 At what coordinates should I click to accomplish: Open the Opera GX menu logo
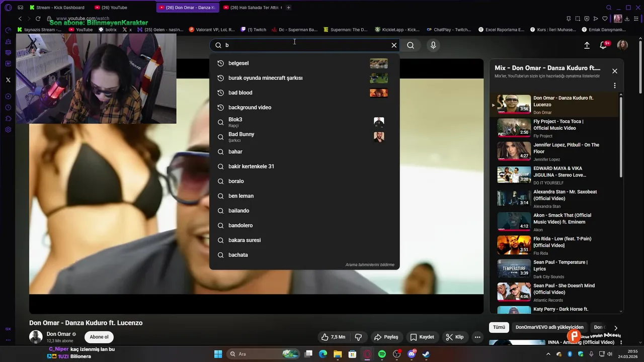coord(8,8)
